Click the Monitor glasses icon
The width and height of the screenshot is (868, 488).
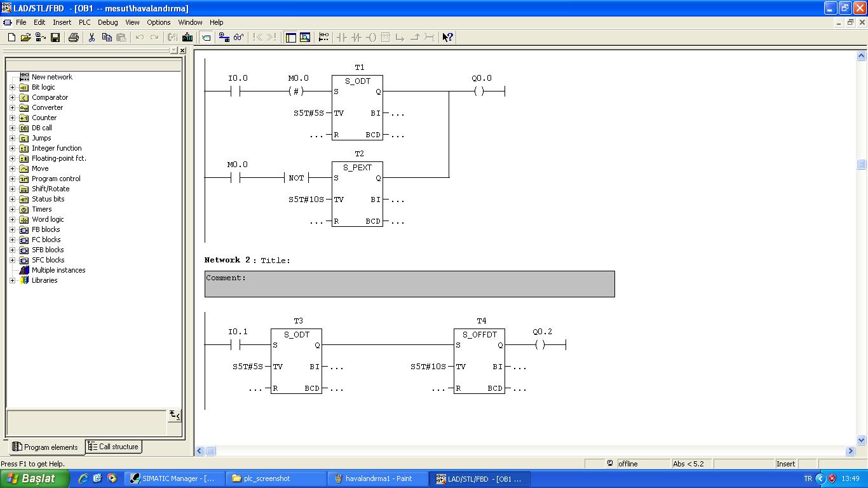coord(239,37)
